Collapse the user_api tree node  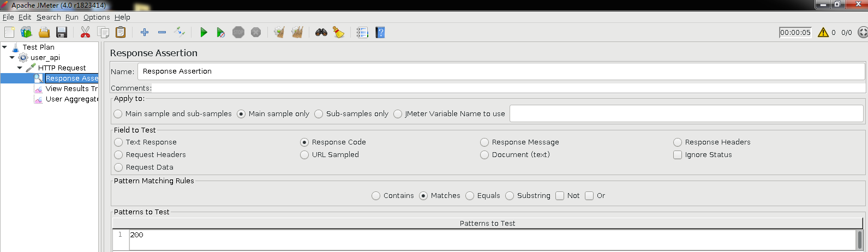tap(12, 58)
